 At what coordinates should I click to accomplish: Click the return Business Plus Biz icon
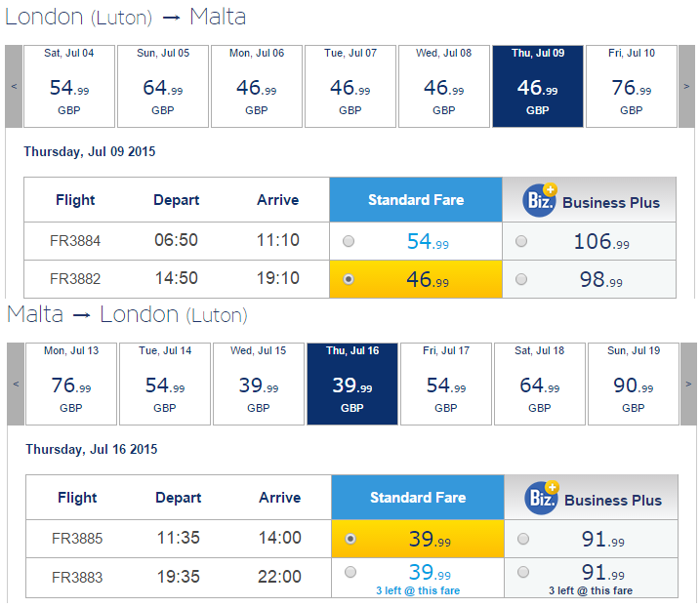542,498
